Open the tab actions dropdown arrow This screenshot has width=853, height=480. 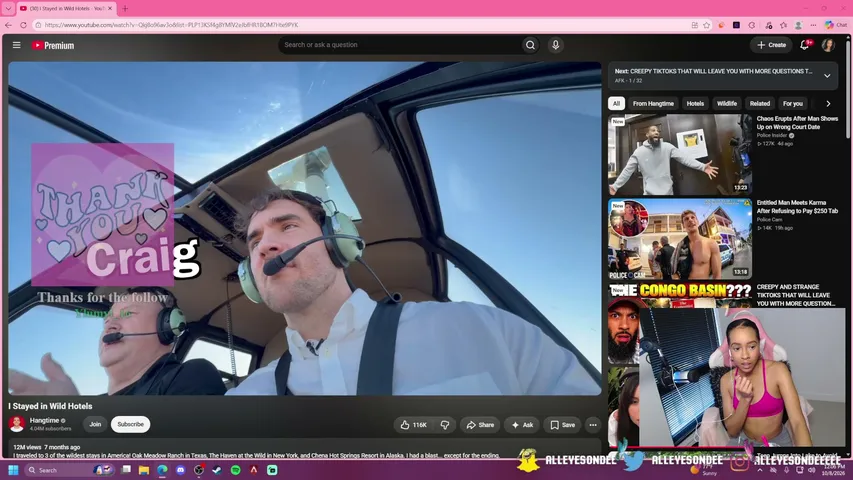pos(8,9)
